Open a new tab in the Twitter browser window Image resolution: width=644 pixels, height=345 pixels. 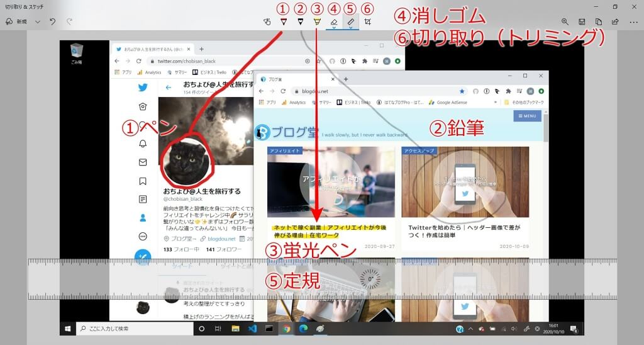click(201, 49)
